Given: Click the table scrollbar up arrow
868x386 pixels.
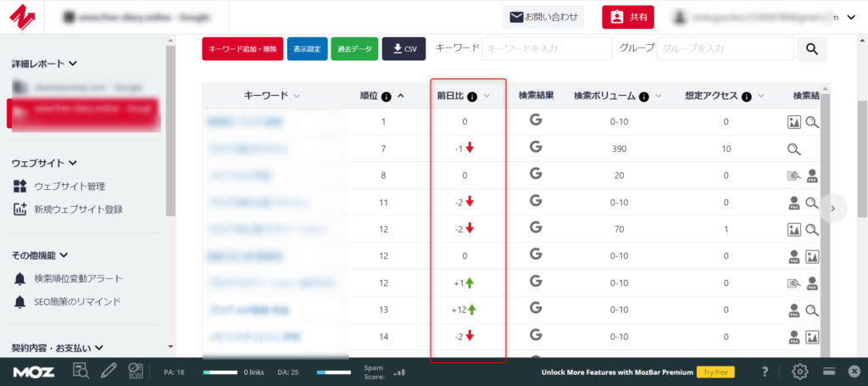Looking at the screenshot, I should point(826,88).
